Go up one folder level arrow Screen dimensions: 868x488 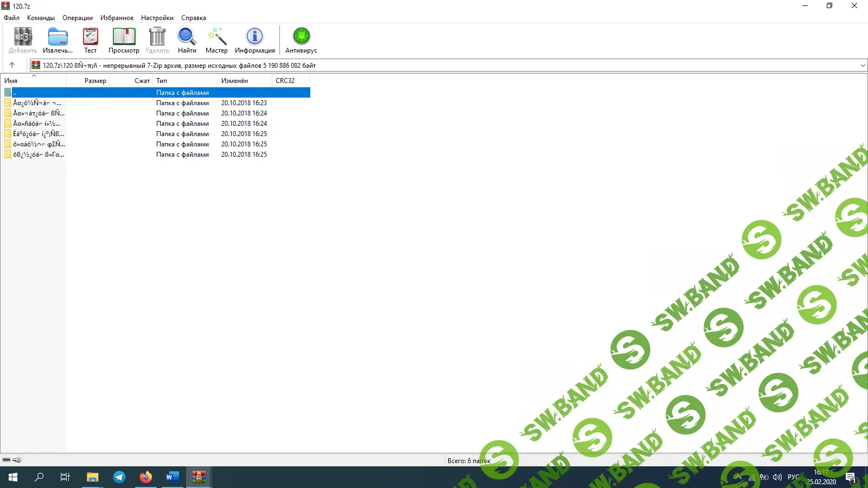tap(12, 65)
